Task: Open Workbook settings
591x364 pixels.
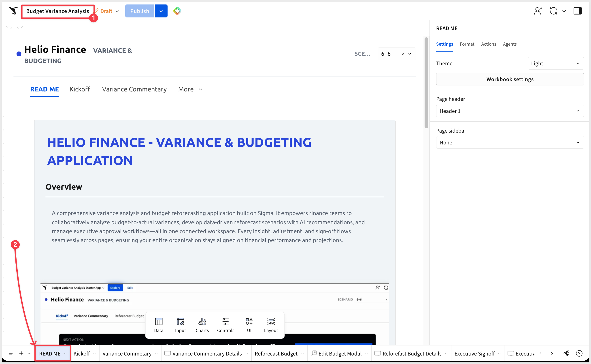Action: tap(510, 79)
